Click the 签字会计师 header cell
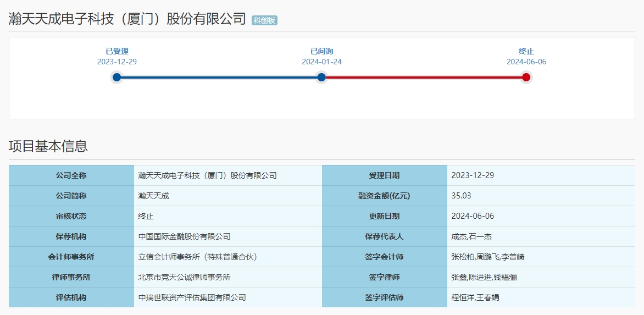 coord(385,257)
